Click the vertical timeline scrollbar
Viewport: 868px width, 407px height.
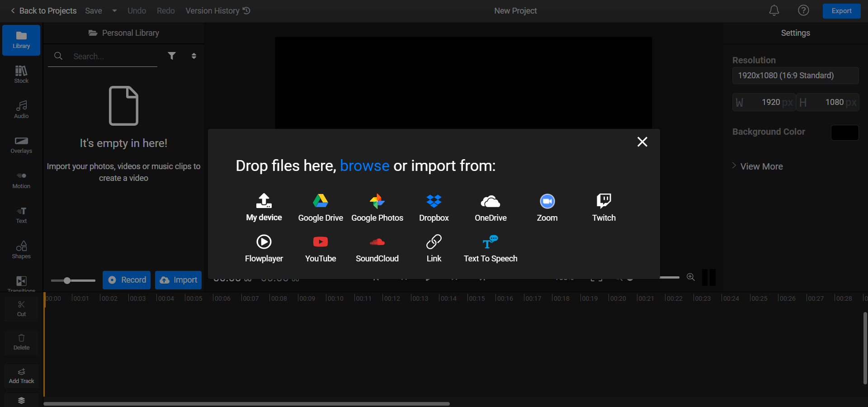(x=865, y=348)
